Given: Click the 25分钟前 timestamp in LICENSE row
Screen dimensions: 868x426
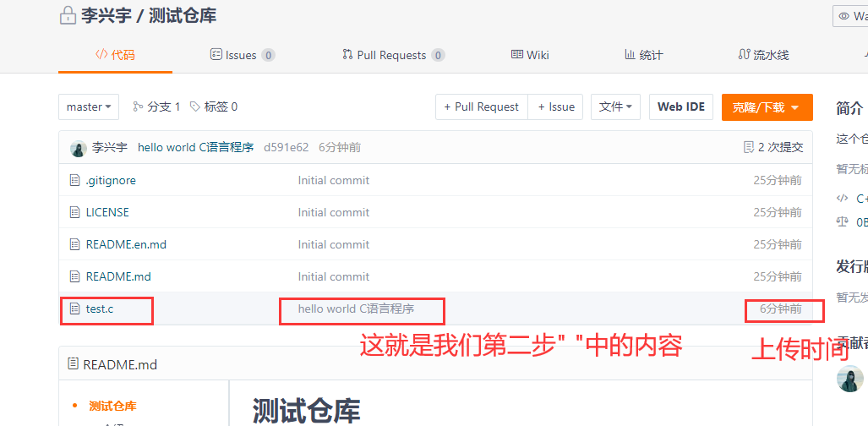Looking at the screenshot, I should click(778, 212).
